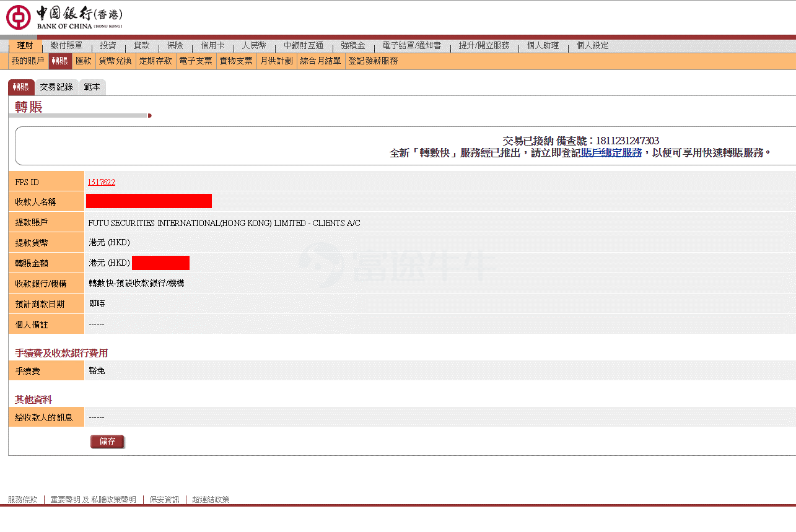This screenshot has height=532, width=796.
Task: Open the 提升/開立服務 menu
Action: coord(484,46)
